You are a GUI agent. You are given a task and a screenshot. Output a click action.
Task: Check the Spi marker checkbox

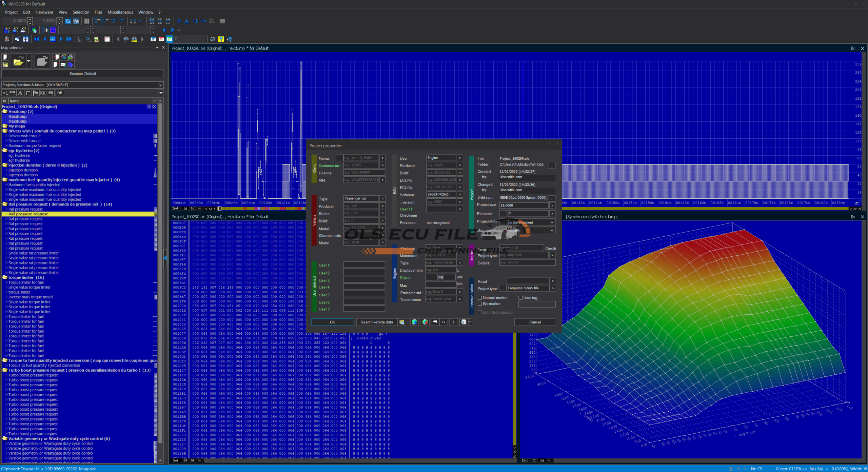(480, 304)
